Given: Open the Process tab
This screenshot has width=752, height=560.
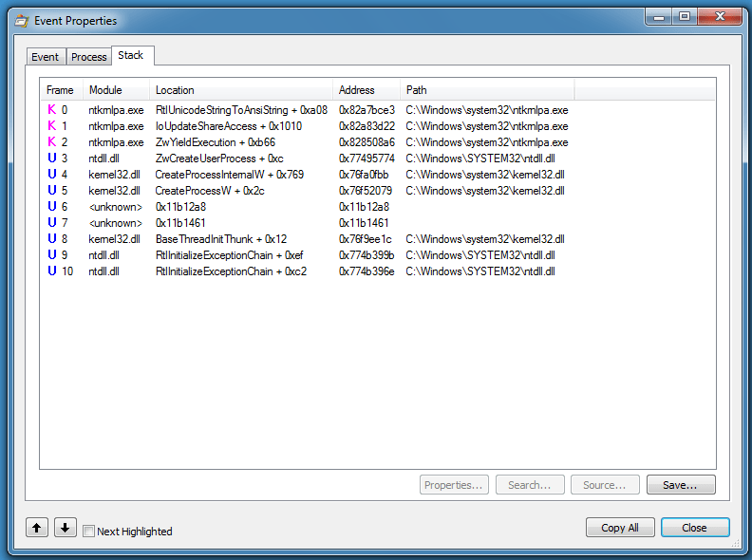Looking at the screenshot, I should pos(89,57).
